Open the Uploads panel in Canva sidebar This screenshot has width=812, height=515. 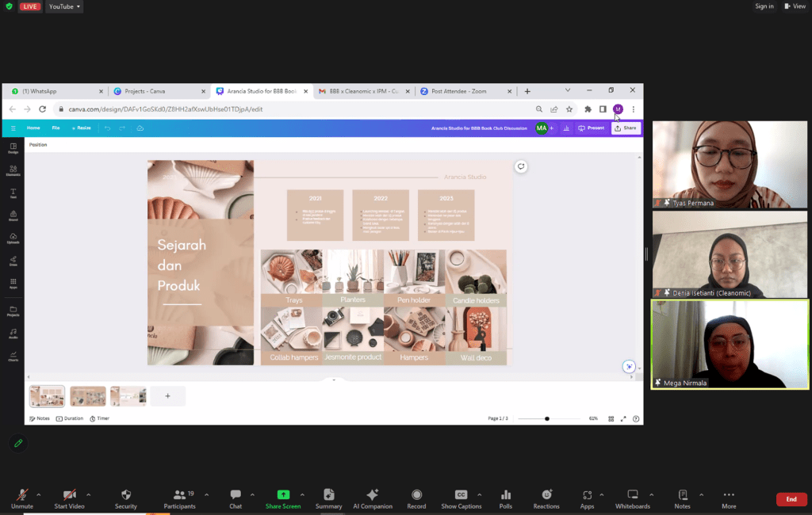[x=13, y=238]
